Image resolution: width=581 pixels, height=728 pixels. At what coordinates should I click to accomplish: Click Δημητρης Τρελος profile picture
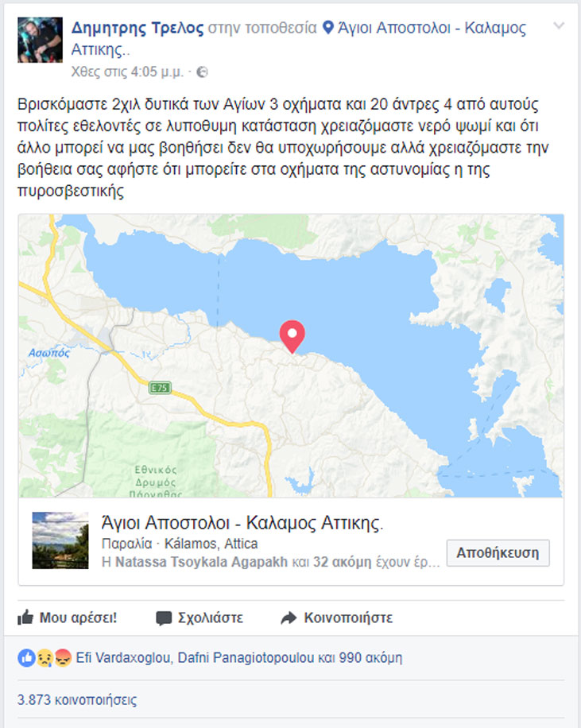pyautogui.click(x=40, y=40)
